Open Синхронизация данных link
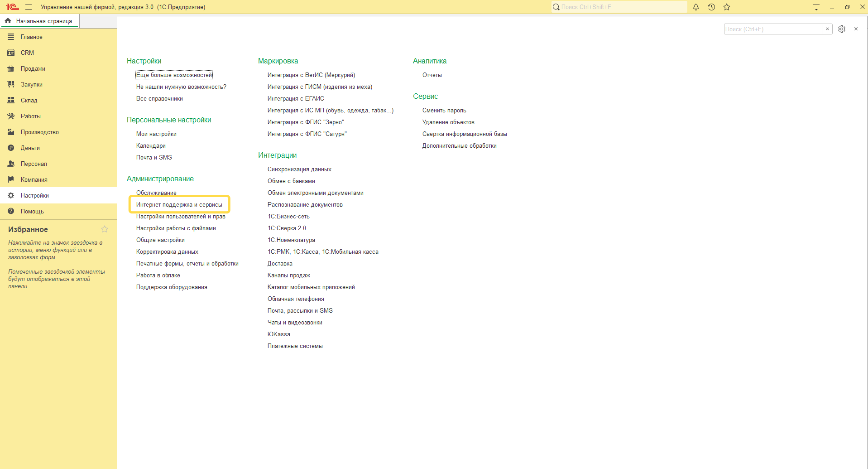The width and height of the screenshot is (868, 469). click(x=299, y=169)
